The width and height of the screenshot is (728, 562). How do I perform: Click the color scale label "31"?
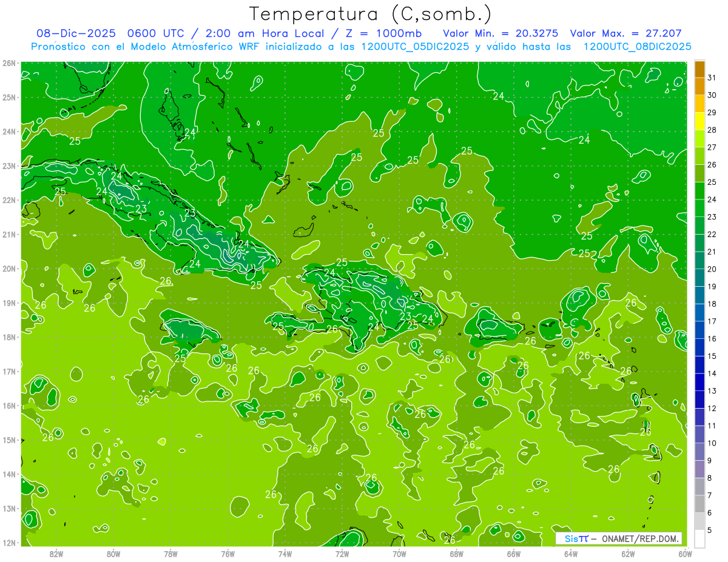pos(712,78)
